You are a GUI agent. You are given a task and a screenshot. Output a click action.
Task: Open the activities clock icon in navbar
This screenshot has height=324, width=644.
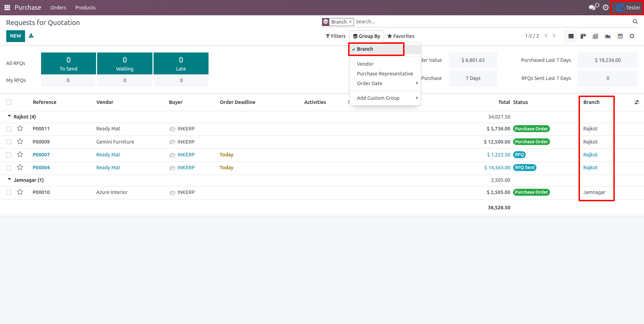pyautogui.click(x=606, y=7)
